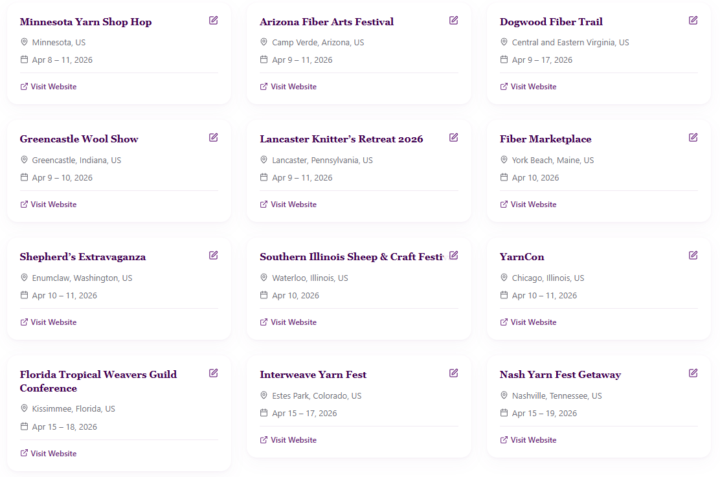Click the Estes Park, Colorado, US location
Viewport: 720px width, 477px height.
[317, 396]
